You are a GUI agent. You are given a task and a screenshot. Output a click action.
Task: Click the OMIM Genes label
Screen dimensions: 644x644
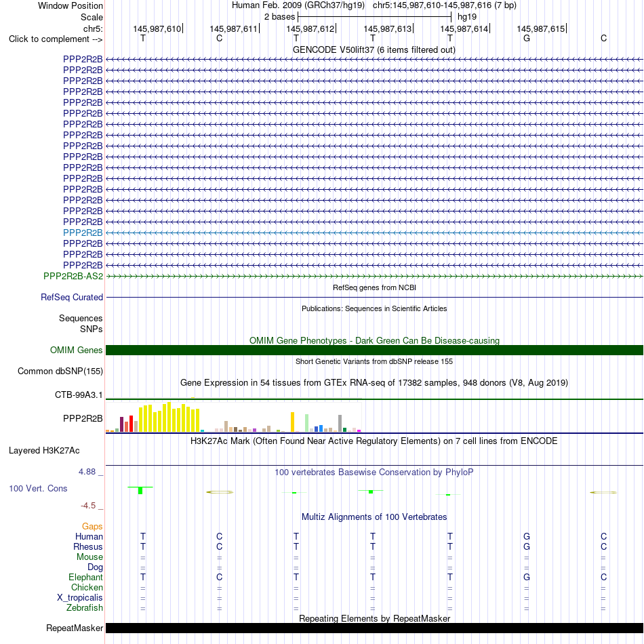pos(76,350)
